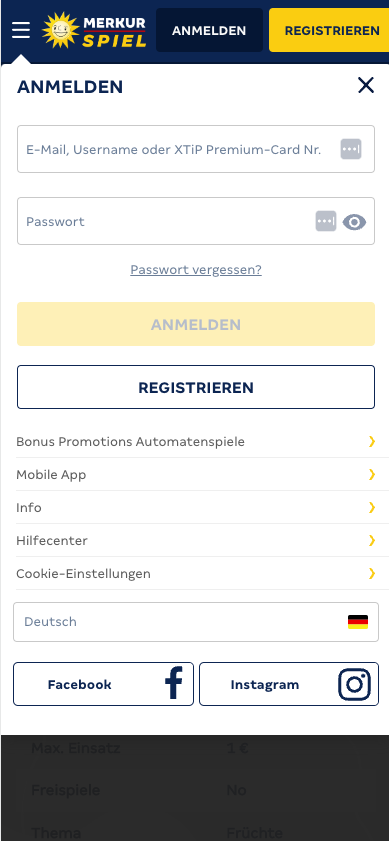This screenshot has height=841, width=389.
Task: Click the Merkur Spiel sun logo
Action: pyautogui.click(x=61, y=30)
